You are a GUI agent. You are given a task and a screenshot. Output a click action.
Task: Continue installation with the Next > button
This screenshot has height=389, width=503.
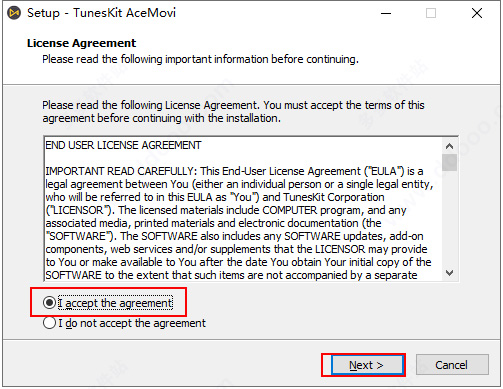pyautogui.click(x=366, y=365)
